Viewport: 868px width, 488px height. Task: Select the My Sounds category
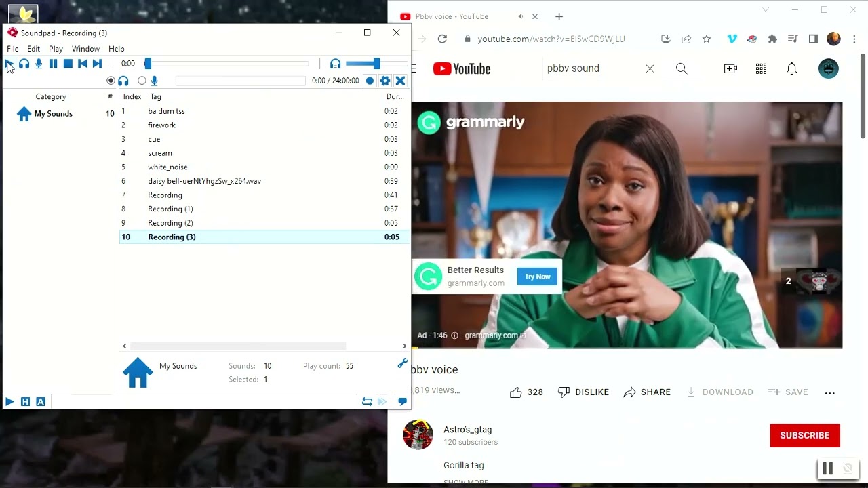pyautogui.click(x=54, y=114)
